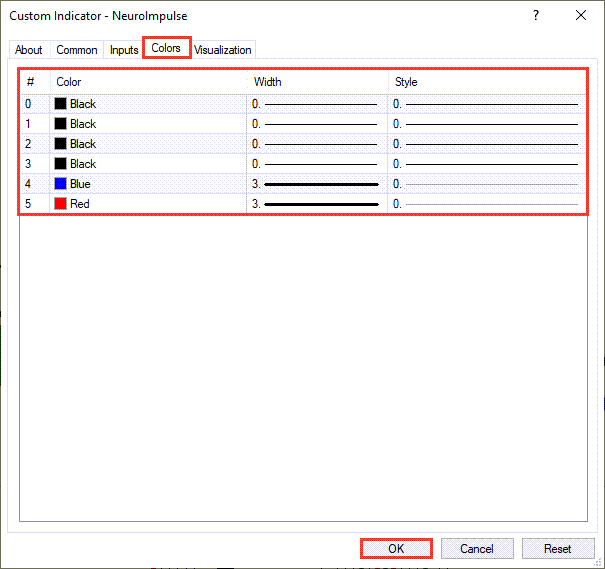Viewport: 605px width, 569px height.
Task: Open the Common tab
Action: point(77,50)
